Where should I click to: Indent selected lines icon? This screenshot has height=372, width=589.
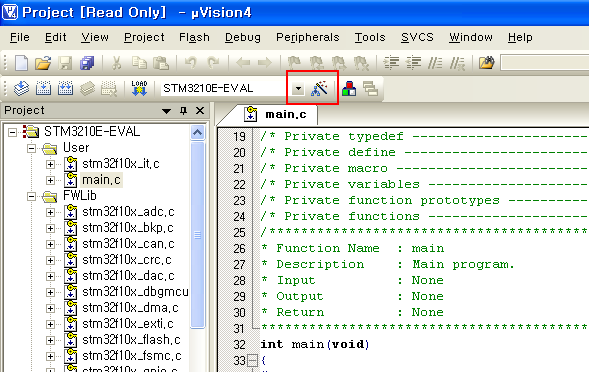(391, 63)
